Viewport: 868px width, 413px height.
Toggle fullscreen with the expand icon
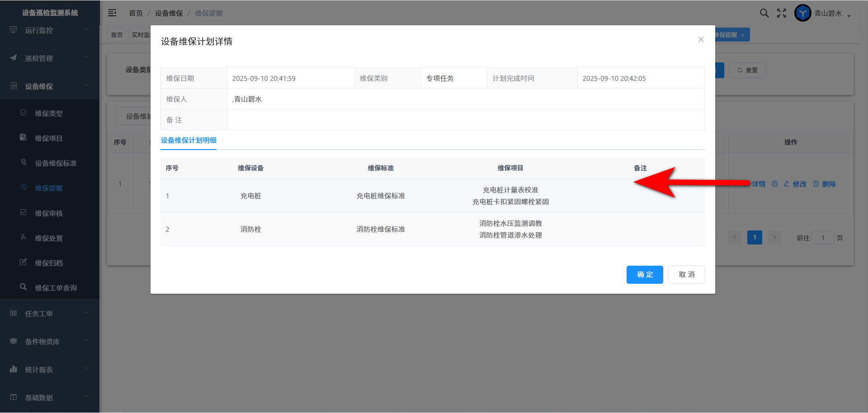[782, 13]
